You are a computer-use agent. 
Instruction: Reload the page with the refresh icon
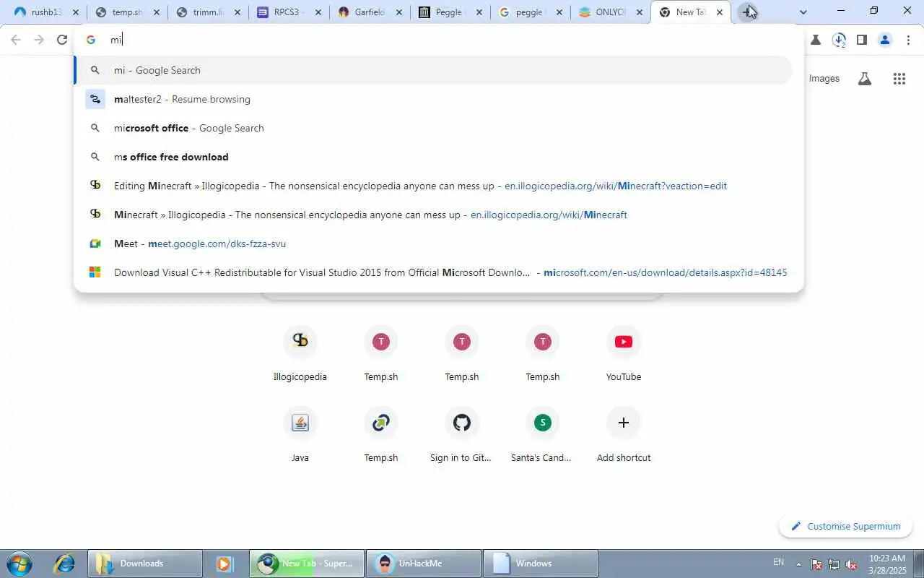[62, 40]
